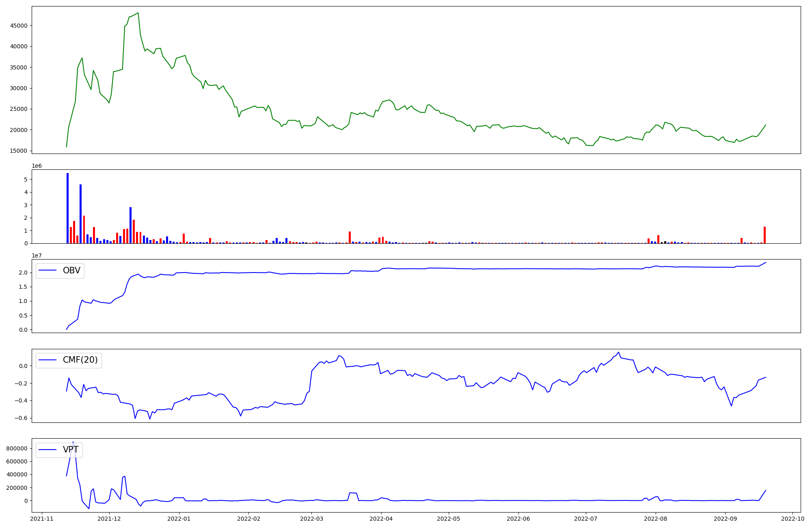The height and width of the screenshot is (528, 812).
Task: Click the last red volume bar at right
Action: coord(764,235)
